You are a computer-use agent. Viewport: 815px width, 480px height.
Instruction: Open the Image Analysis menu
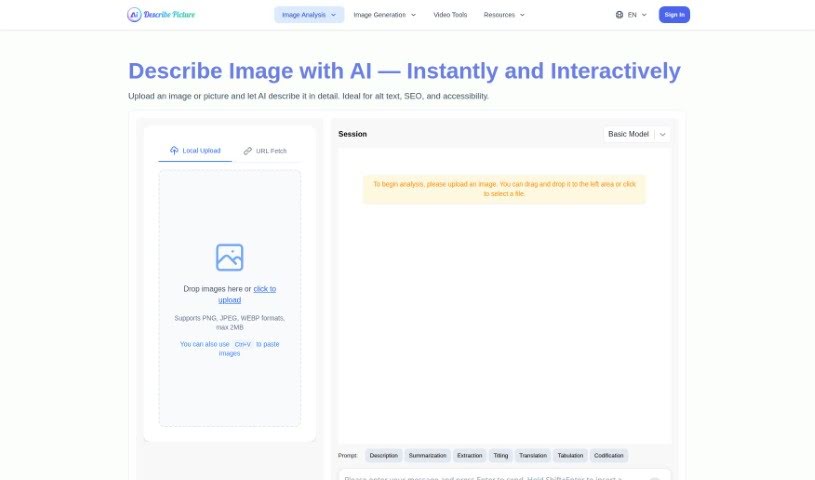pos(309,15)
